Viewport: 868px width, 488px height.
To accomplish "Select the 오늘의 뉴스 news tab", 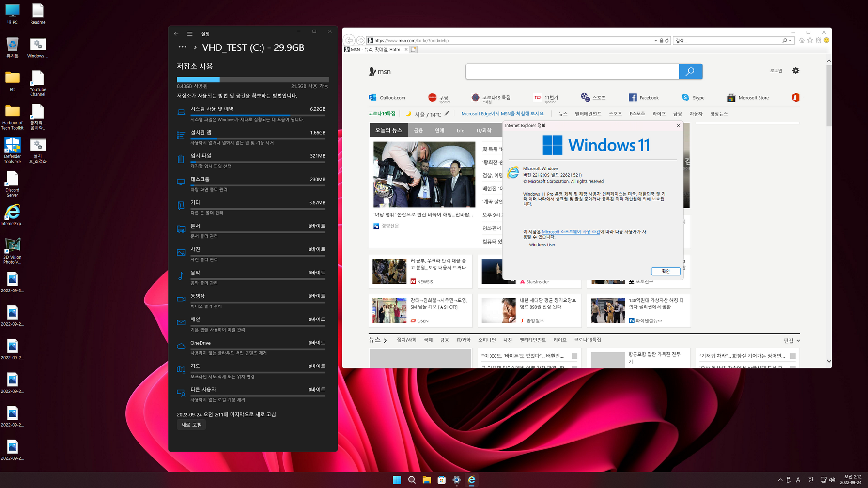I will [x=388, y=130].
